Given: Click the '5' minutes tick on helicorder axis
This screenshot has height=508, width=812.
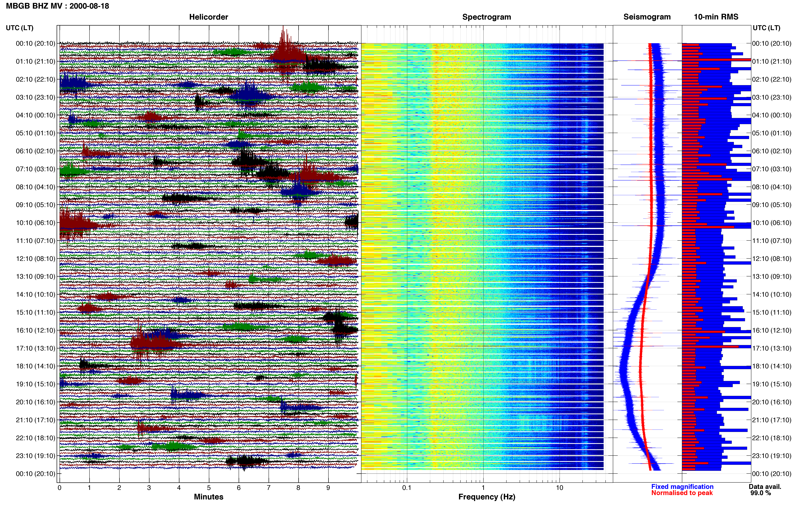Looking at the screenshot, I should pyautogui.click(x=209, y=487).
